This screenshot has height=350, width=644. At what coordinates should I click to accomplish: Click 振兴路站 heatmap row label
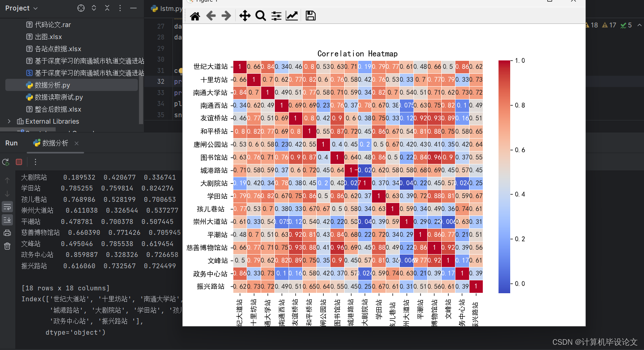click(210, 286)
